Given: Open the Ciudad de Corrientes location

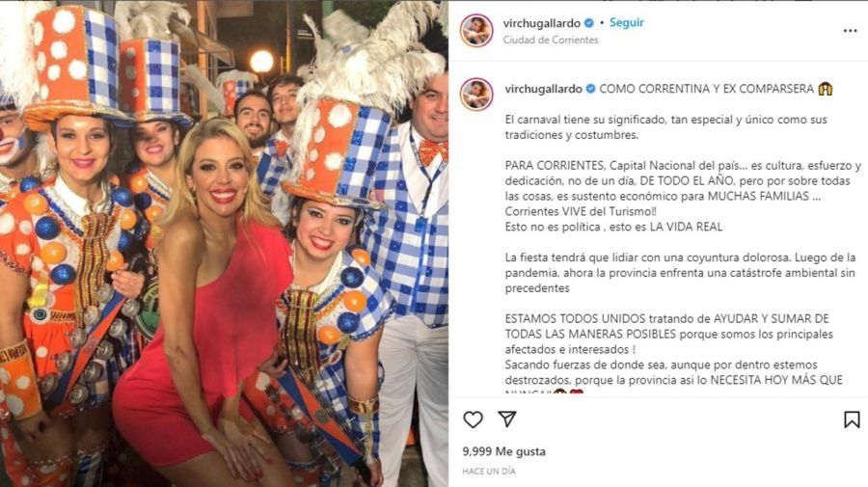Looking at the screenshot, I should [x=551, y=40].
